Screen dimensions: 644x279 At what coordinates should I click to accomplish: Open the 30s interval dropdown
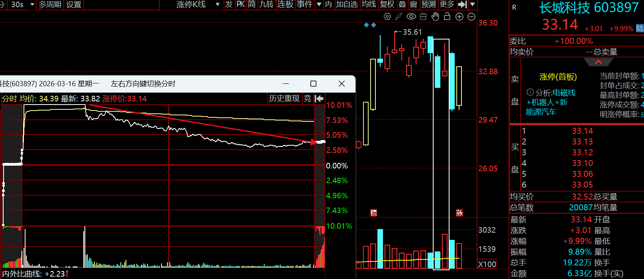32,4
